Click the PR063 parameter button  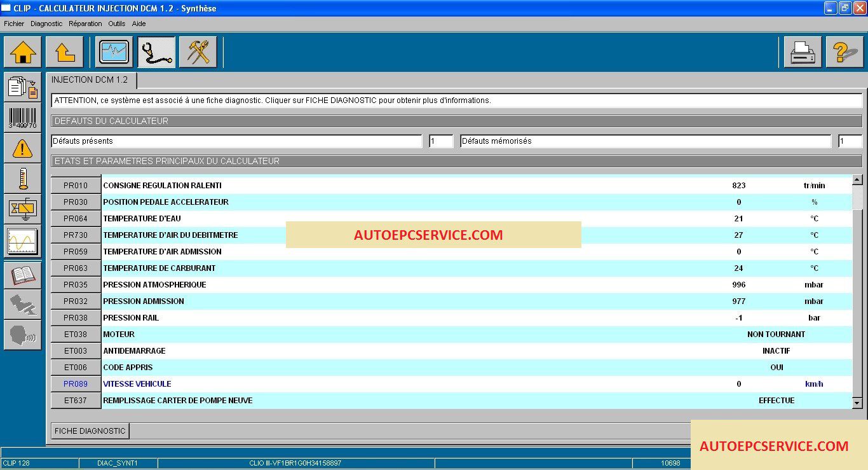(x=76, y=268)
